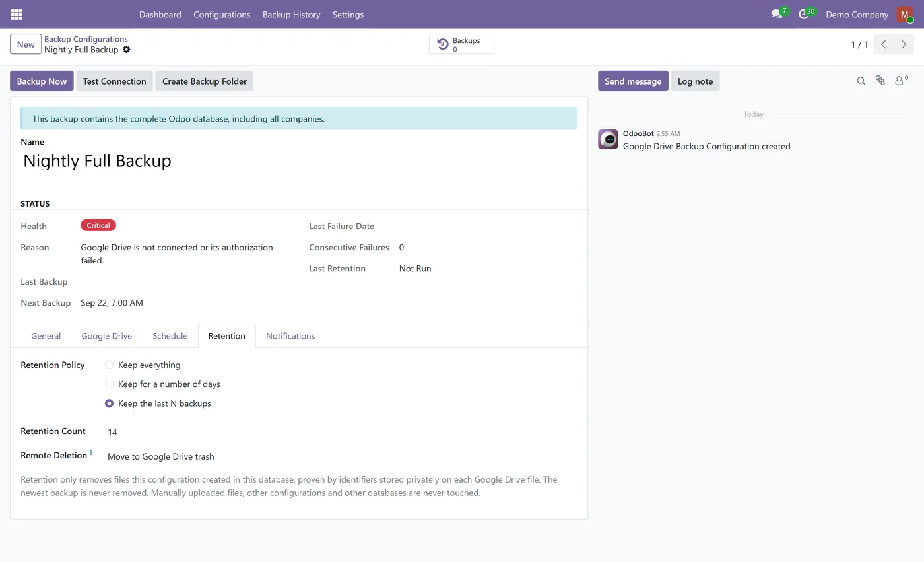Screen dimensions: 924x562
Task: Click the Create Backup Folder button
Action: [x=205, y=81]
